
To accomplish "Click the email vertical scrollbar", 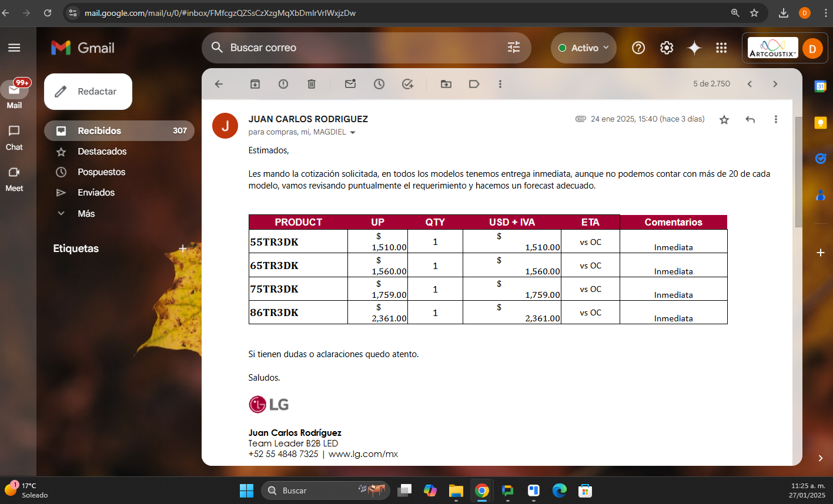I will tap(798, 173).
